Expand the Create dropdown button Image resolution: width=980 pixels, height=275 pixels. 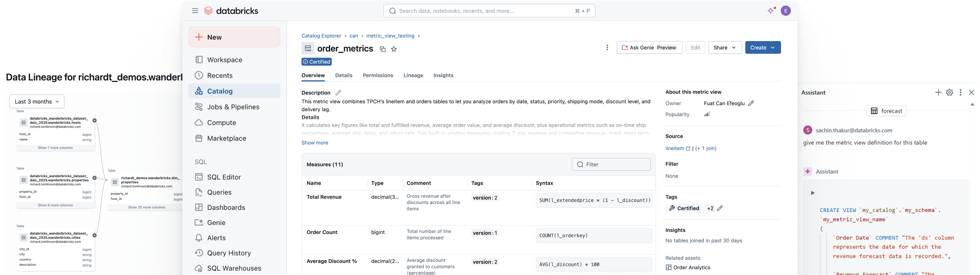point(763,48)
